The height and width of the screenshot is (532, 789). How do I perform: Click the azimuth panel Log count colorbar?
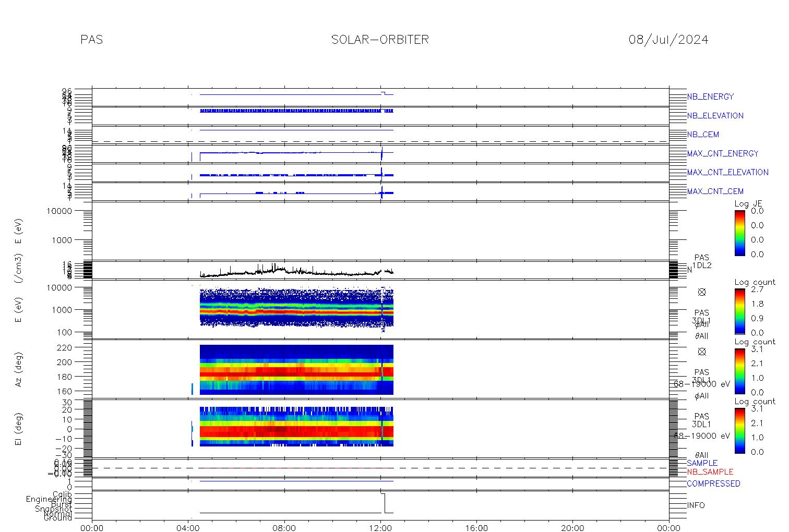coord(739,371)
